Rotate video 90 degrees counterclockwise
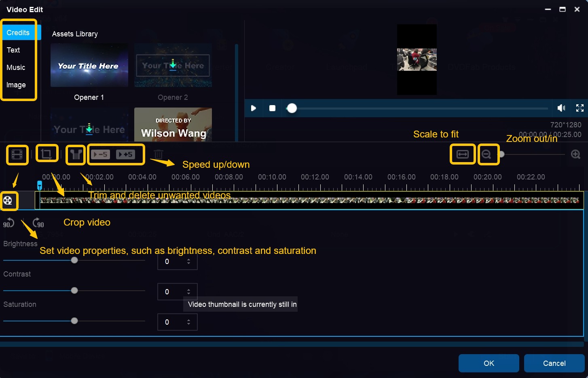This screenshot has height=378, width=588. (8, 223)
